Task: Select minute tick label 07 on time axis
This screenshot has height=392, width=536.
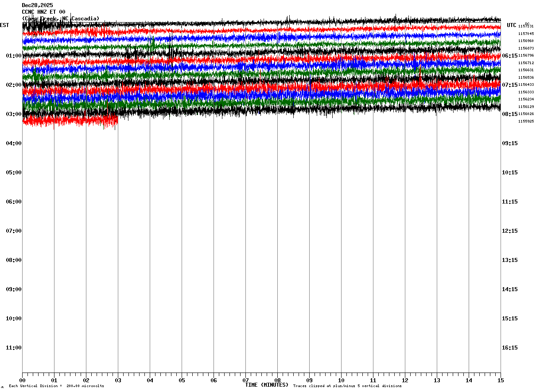Action: pos(245,380)
